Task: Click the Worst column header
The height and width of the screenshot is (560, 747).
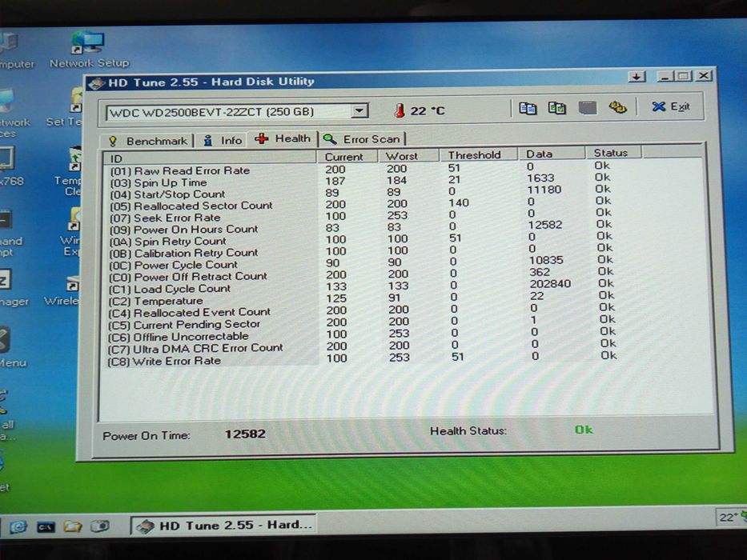Action: click(408, 156)
